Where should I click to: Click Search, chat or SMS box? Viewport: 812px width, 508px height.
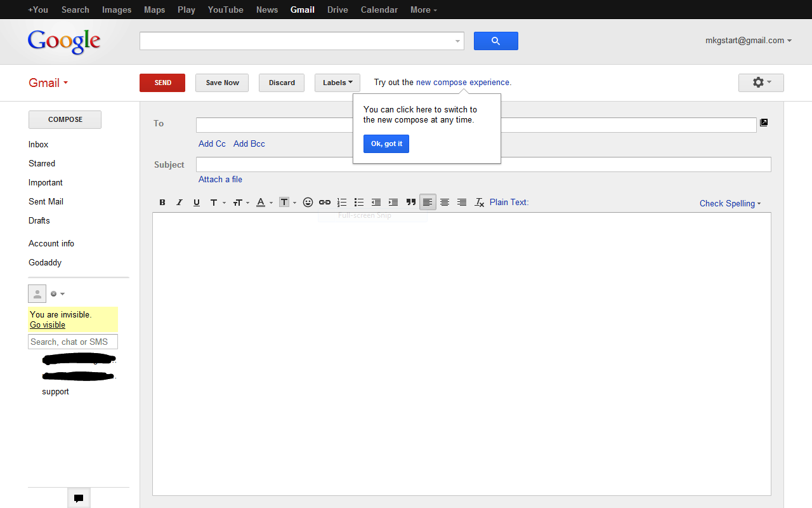pyautogui.click(x=73, y=342)
